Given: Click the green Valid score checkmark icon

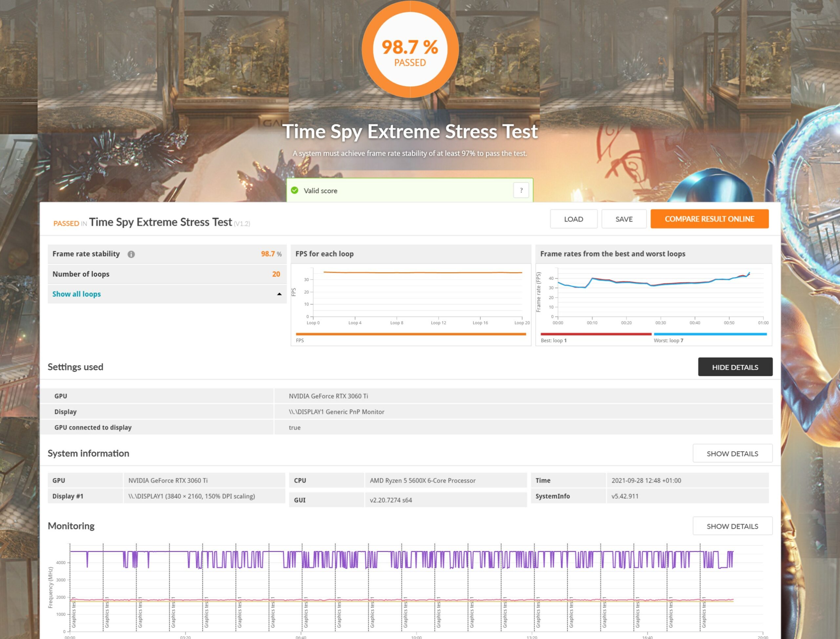Looking at the screenshot, I should (x=295, y=190).
